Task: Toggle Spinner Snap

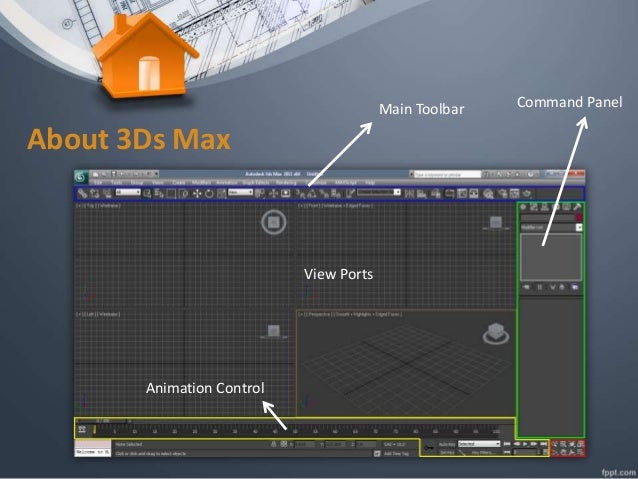Action: pyautogui.click(x=336, y=193)
